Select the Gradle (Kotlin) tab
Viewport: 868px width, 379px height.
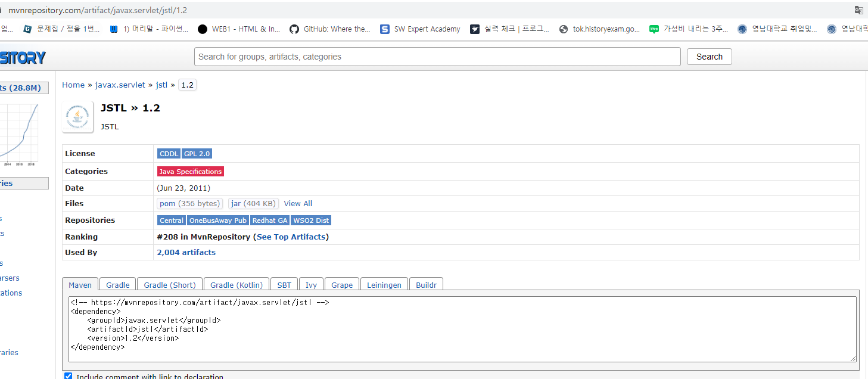[237, 285]
